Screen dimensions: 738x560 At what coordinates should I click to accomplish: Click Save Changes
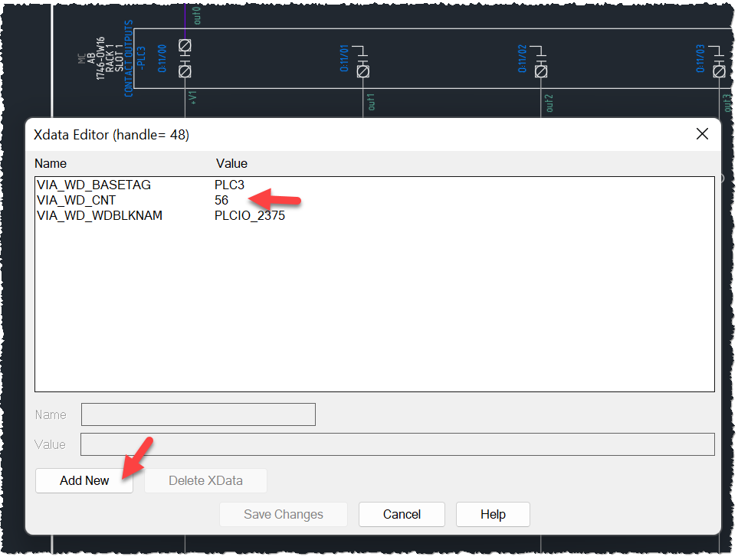pyautogui.click(x=283, y=514)
